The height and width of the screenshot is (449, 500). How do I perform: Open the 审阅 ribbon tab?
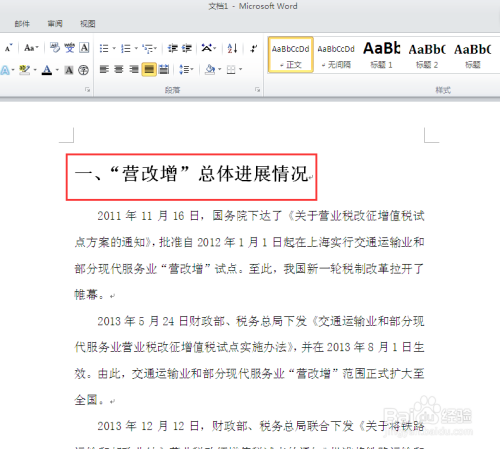point(55,24)
